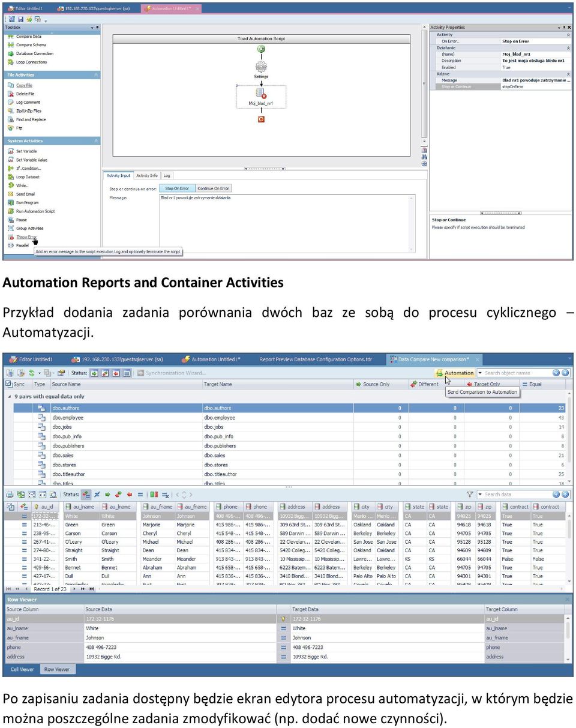Collapse the Różne properties group
576x728 pixels.
[568, 74]
